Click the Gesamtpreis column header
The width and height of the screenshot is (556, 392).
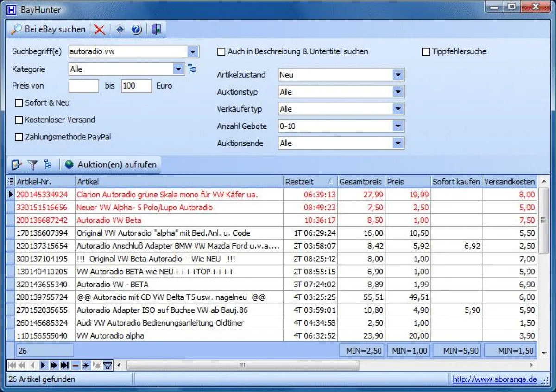tap(360, 182)
